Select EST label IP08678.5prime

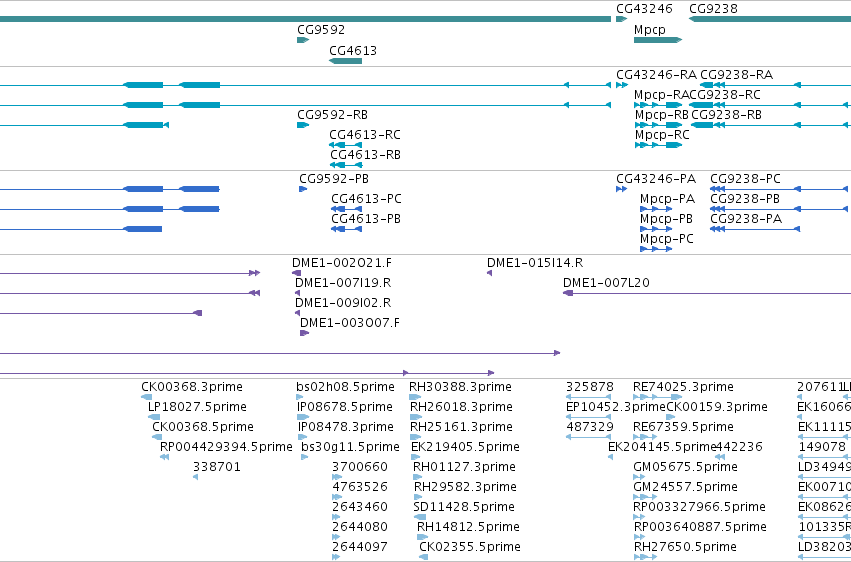345,407
